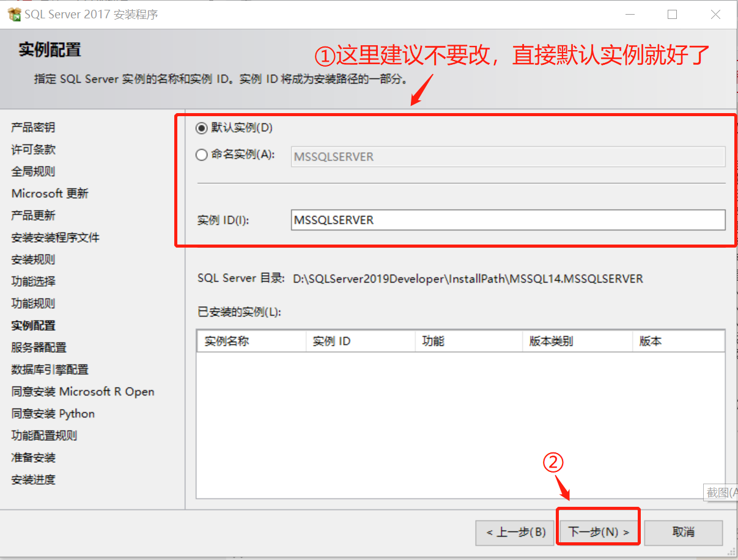The image size is (738, 560).
Task: Select Microsoft 更新 step in sidebar
Action: coord(50,193)
